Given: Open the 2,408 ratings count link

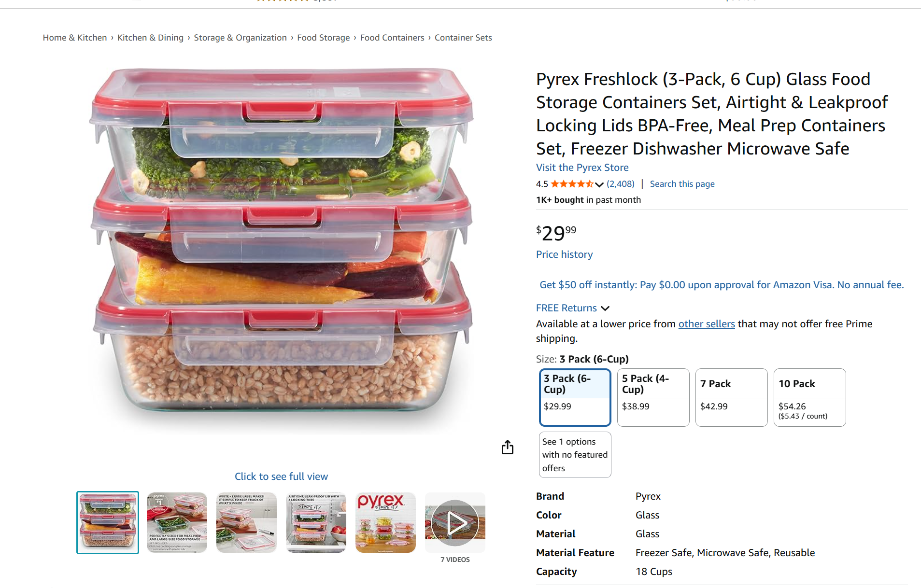Looking at the screenshot, I should coord(621,184).
